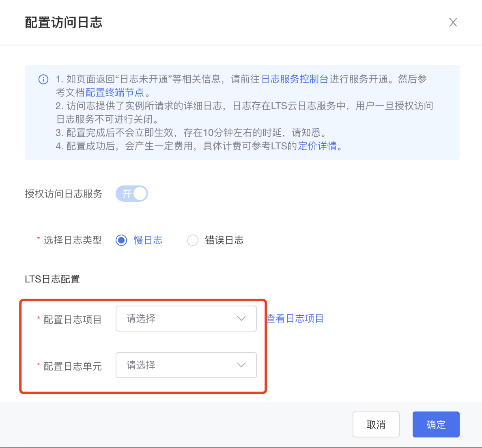The image size is (482, 448).
Task: Click the blue info circle icon
Action: [x=43, y=79]
